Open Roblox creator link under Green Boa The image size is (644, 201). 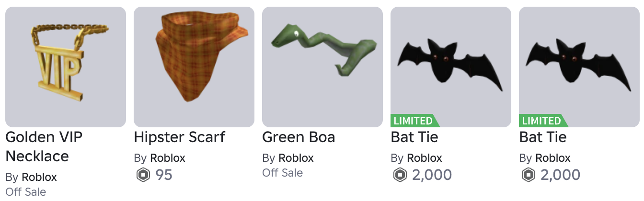tap(296, 158)
